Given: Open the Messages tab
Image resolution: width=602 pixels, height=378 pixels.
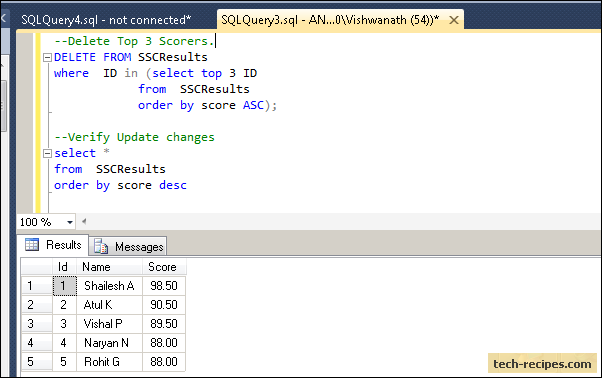Looking at the screenshot, I should click(x=128, y=246).
